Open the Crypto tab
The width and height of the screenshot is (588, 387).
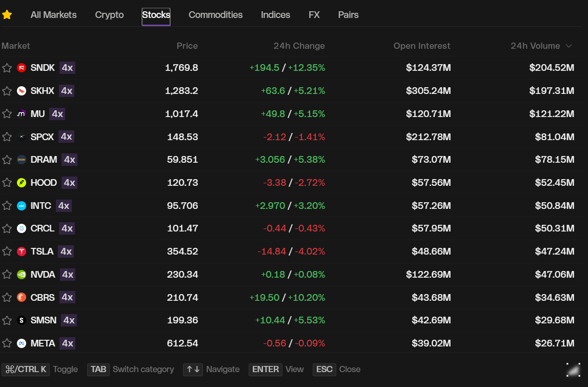(x=109, y=15)
